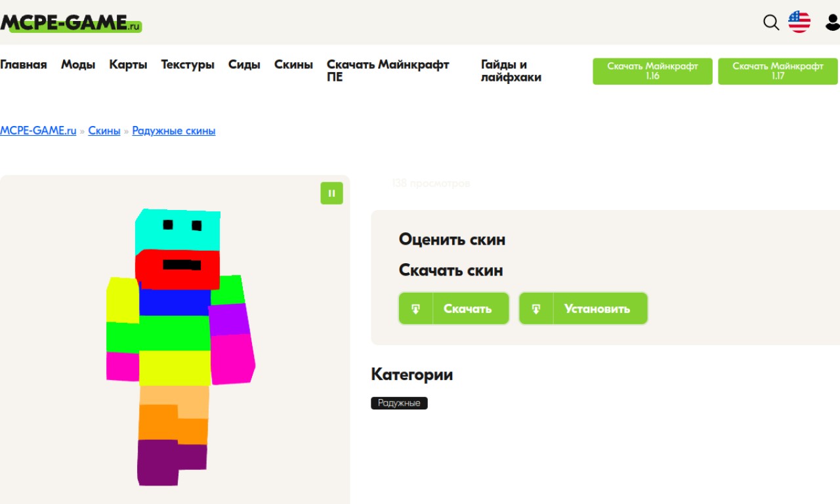Open the Скины menu item

click(293, 64)
